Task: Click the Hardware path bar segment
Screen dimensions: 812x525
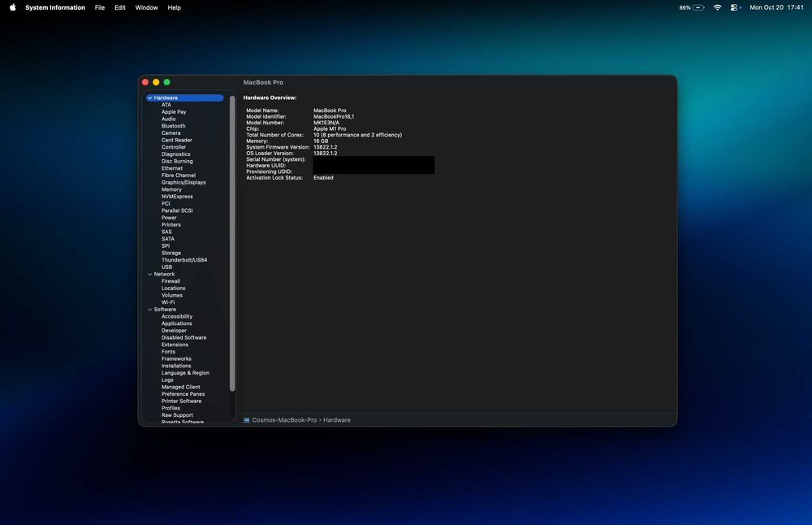Action: click(x=337, y=420)
